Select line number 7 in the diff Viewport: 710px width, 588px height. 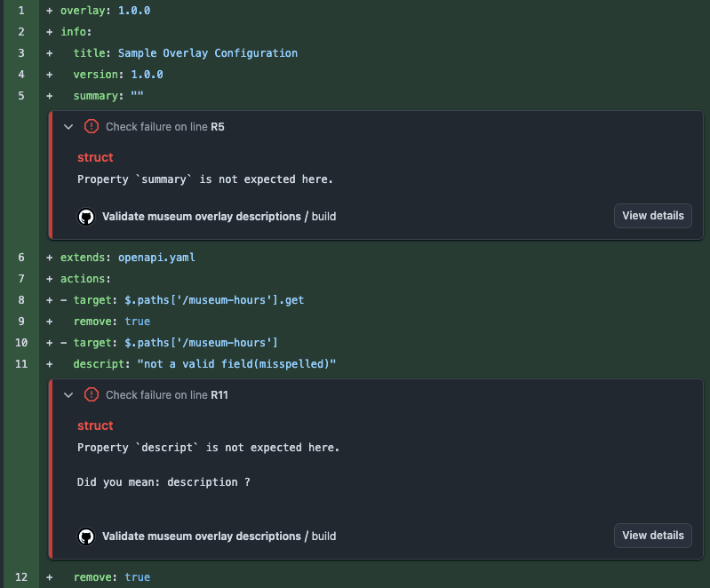21,279
